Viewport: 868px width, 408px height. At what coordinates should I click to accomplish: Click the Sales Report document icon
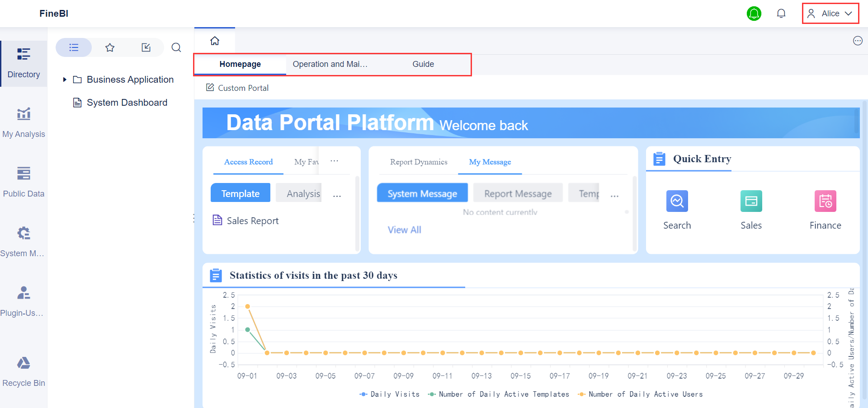217,220
